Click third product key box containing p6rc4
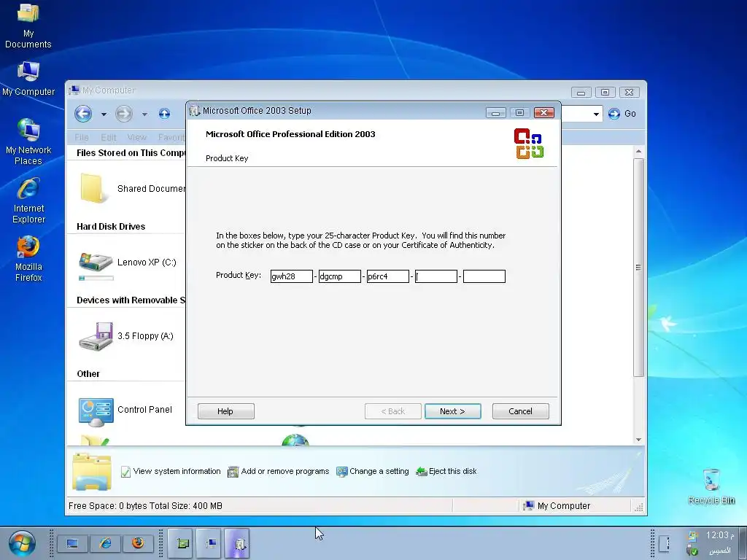 click(388, 276)
